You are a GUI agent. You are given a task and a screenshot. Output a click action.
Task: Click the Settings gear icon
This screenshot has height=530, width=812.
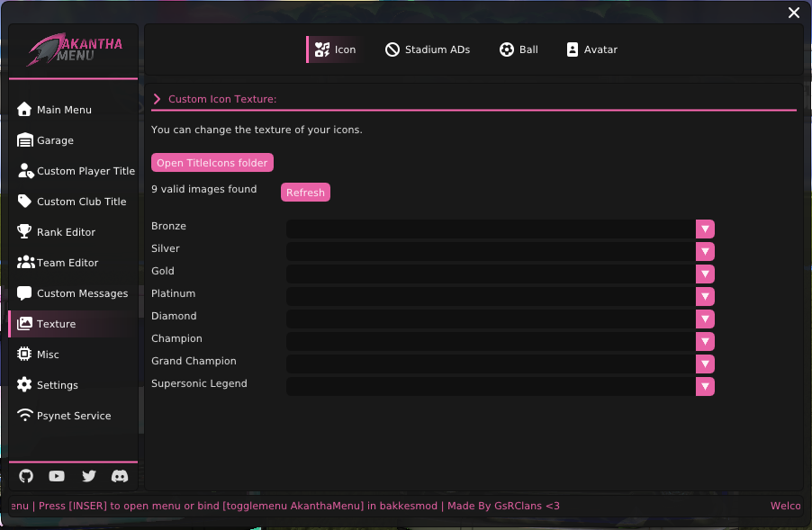point(25,385)
